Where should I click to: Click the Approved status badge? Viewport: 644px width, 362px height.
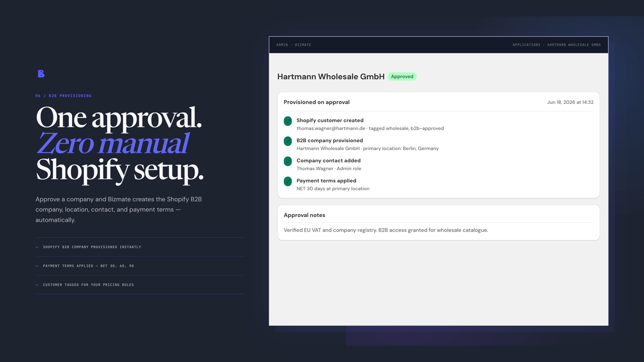(x=402, y=76)
